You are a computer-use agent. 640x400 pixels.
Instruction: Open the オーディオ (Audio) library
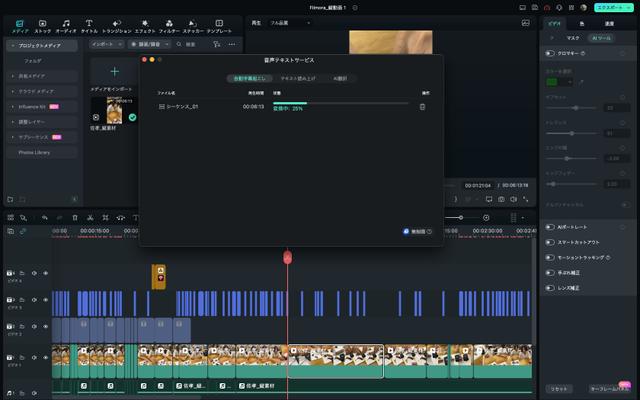tap(66, 25)
